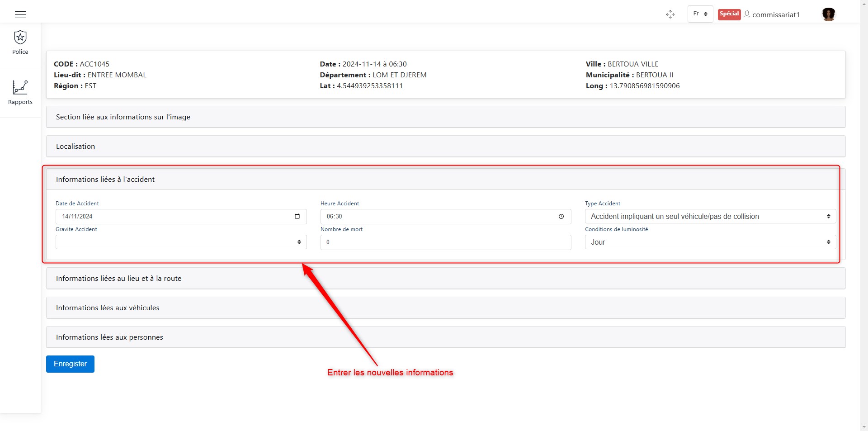Viewport: 868px width, 431px height.
Task: Click the fullscreen arrows icon
Action: point(670,14)
